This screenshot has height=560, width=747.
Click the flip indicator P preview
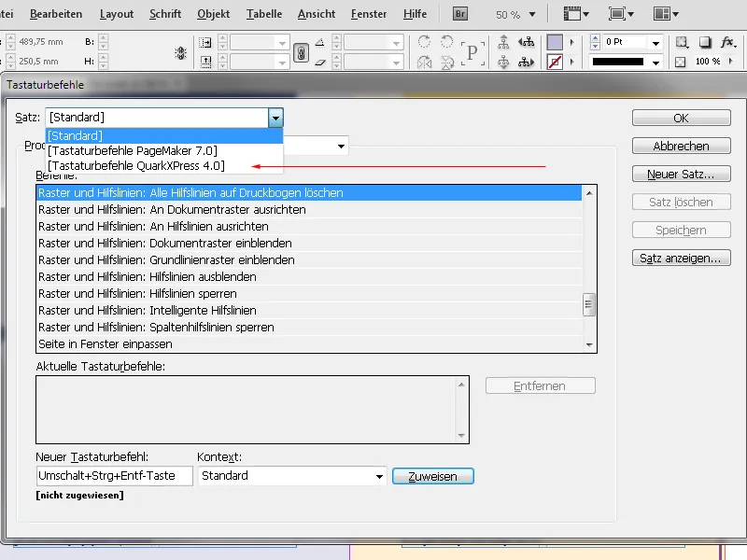pyautogui.click(x=472, y=52)
